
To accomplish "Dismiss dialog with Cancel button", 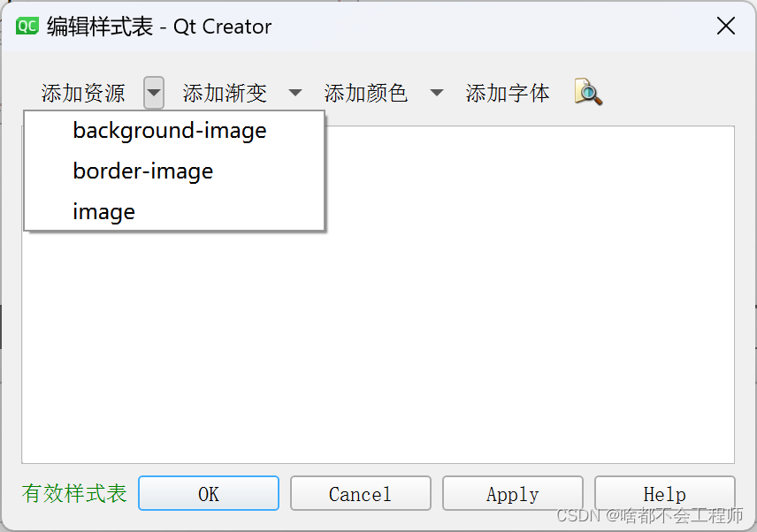I will coord(361,493).
